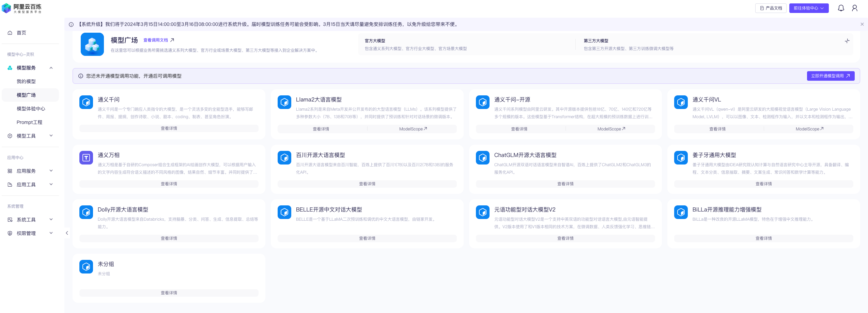Click the ChatGLM开源大语言模型 card icon

[x=483, y=158]
